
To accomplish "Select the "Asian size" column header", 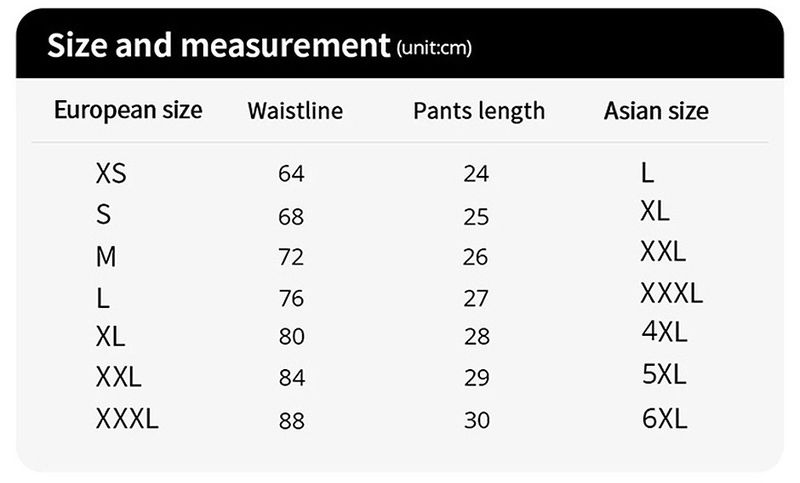I will point(656,111).
